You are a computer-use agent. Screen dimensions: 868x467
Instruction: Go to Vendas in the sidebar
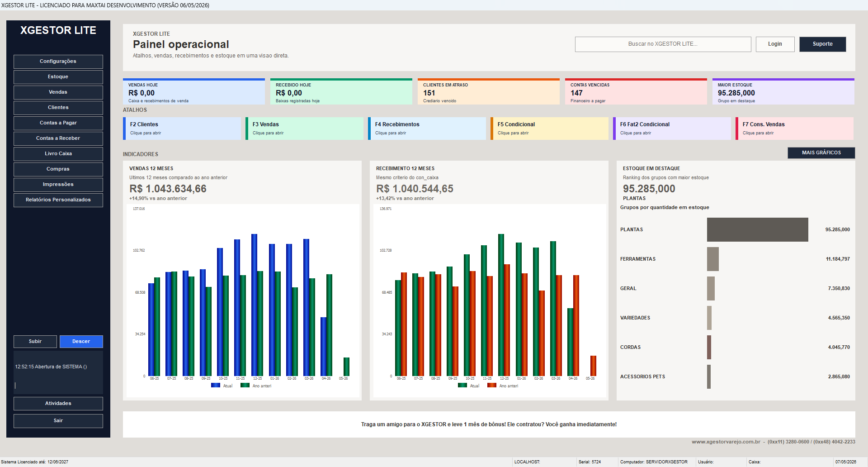(58, 92)
